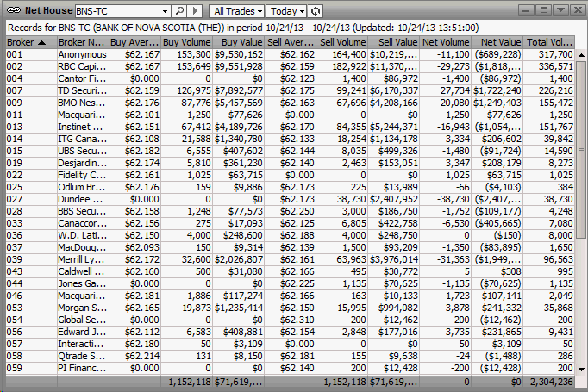Sort by the Net Value column header
The width and height of the screenshot is (588, 392).
(x=497, y=42)
